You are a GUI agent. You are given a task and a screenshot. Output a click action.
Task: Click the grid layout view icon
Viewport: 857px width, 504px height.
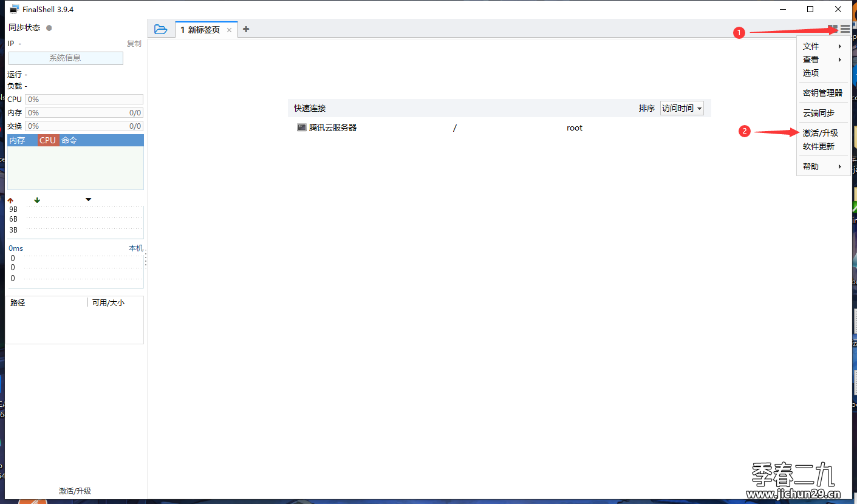[833, 29]
